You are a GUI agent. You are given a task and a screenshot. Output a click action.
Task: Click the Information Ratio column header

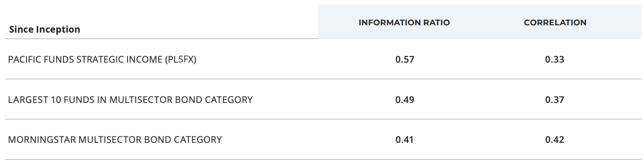(x=404, y=23)
